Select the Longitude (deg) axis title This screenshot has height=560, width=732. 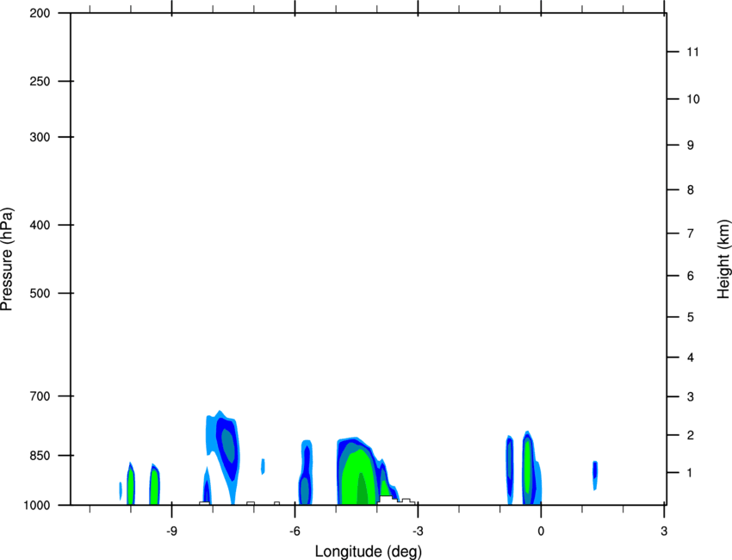coord(369,551)
